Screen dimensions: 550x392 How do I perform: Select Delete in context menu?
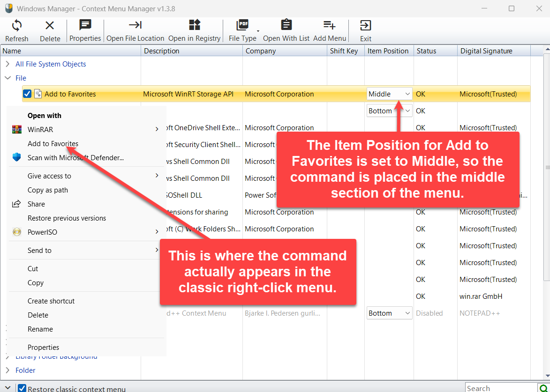click(x=38, y=315)
